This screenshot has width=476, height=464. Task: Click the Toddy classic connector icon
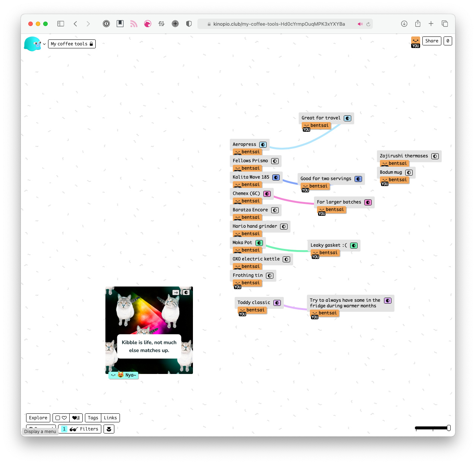(277, 303)
